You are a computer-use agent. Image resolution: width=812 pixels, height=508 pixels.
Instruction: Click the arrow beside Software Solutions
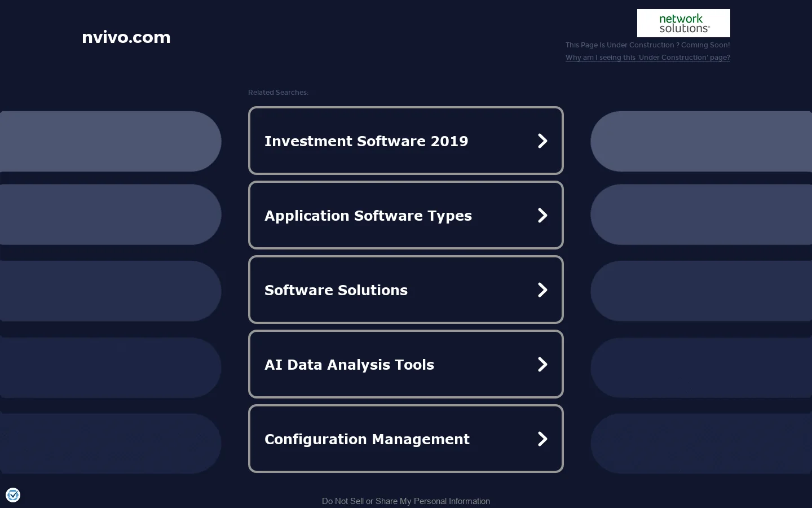(542, 290)
